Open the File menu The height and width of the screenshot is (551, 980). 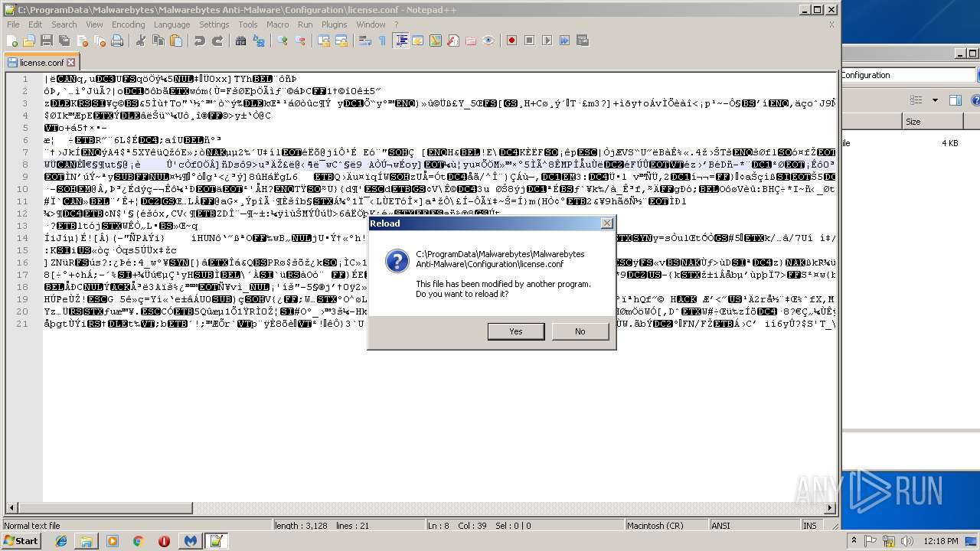click(13, 24)
